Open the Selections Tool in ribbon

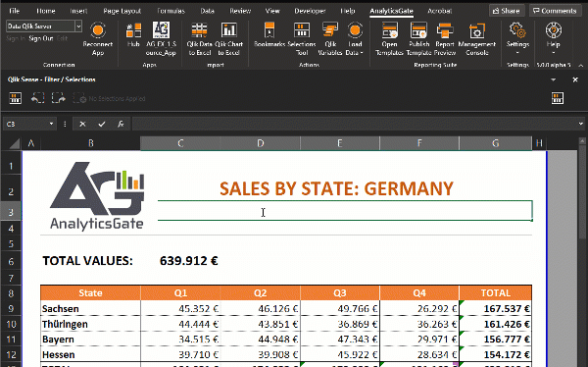coord(302,30)
